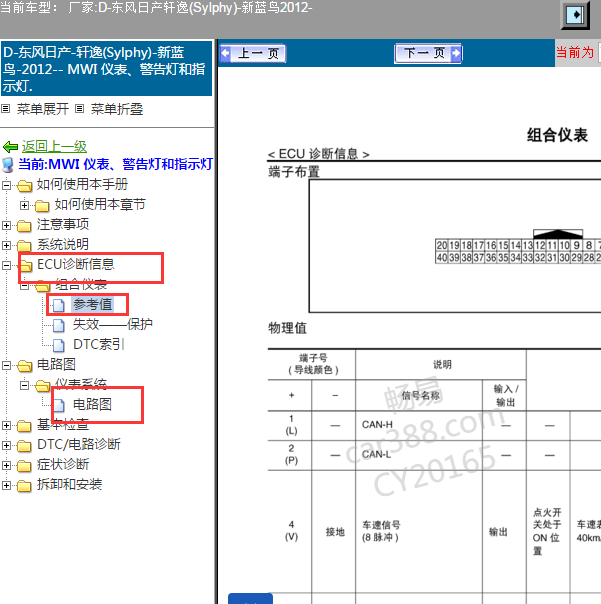Click the document icon next to 失效——保护
This screenshot has height=604, width=601.
tap(59, 325)
